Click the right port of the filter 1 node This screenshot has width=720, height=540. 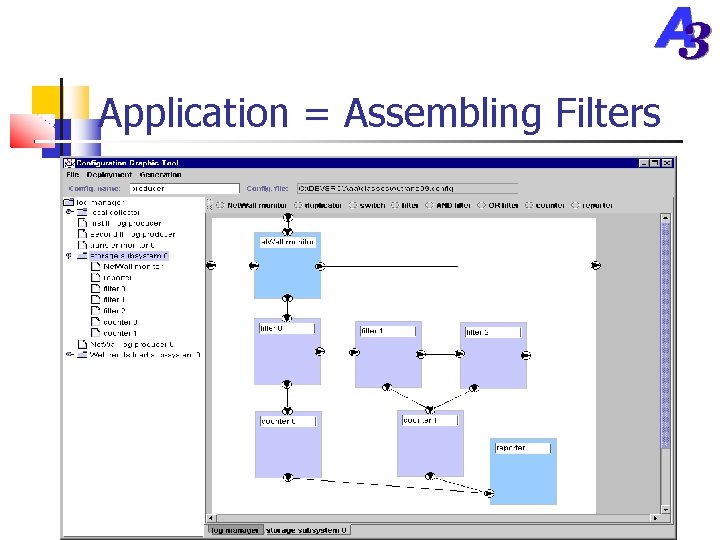[x=421, y=354]
